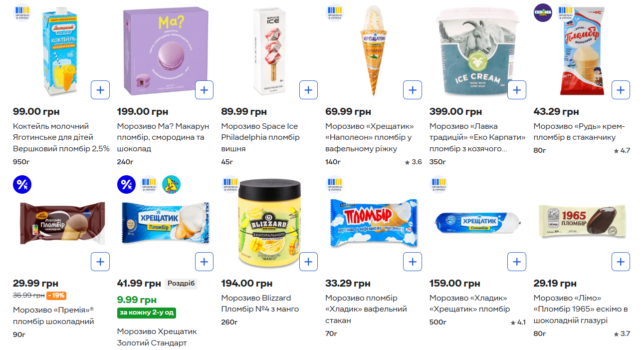Add Blizzard mango ice cream to cart
644x350 pixels.
(308, 262)
